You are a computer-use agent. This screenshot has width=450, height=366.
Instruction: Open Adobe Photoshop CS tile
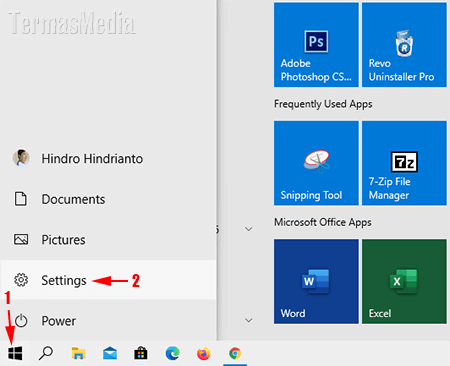316,45
